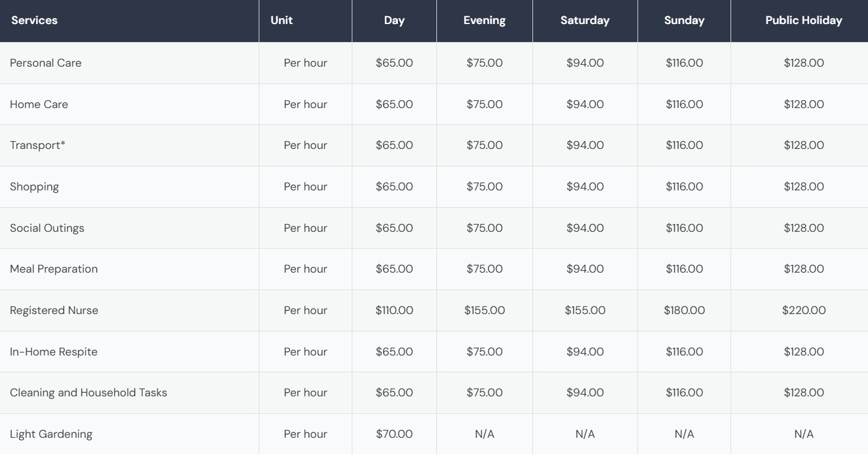Click In-Home Respite Saturday rate $94.00
868x454 pixels.
[585, 352]
